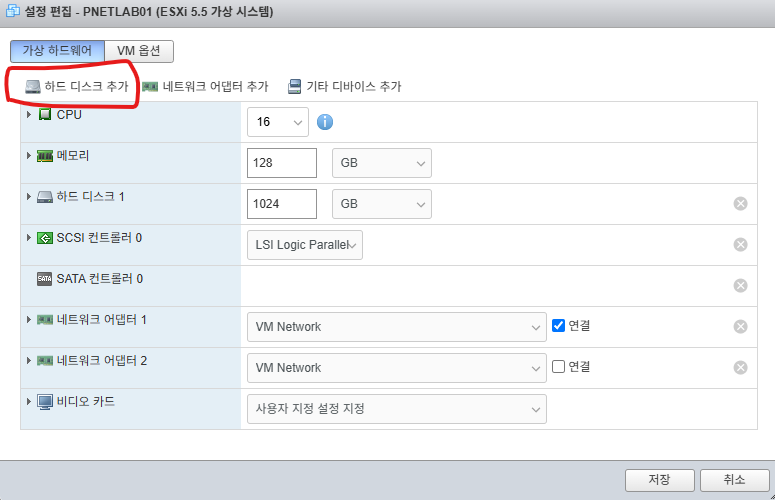This screenshot has width=775, height=500.
Task: Click the 하드 디스크 1 drive icon
Action: [45, 197]
